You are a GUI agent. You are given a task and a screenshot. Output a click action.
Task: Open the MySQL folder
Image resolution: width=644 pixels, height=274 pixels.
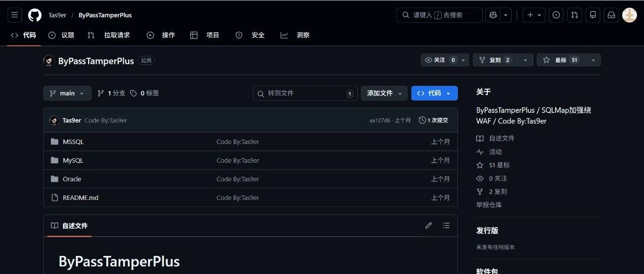click(x=73, y=161)
